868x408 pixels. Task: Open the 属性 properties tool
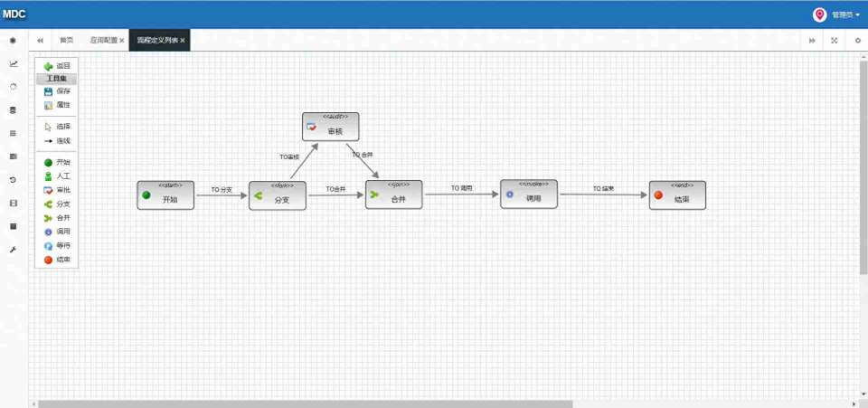pos(57,105)
